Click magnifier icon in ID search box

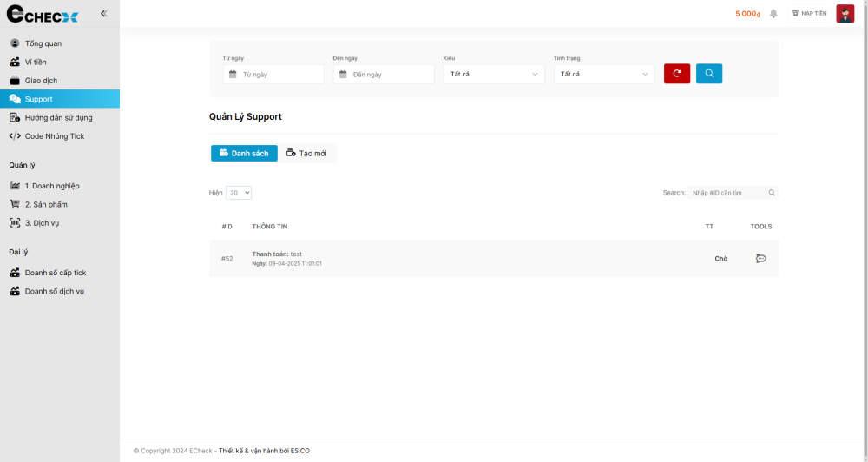tap(772, 193)
